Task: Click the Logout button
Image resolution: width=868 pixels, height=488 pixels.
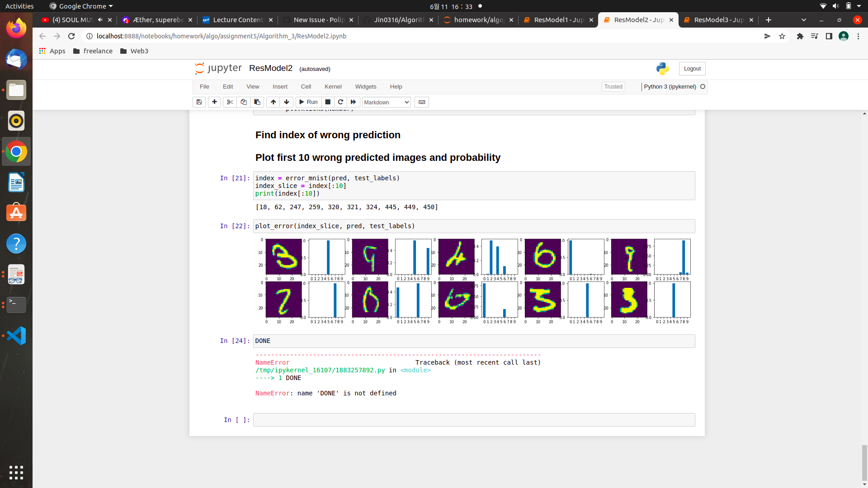Action: 692,69
